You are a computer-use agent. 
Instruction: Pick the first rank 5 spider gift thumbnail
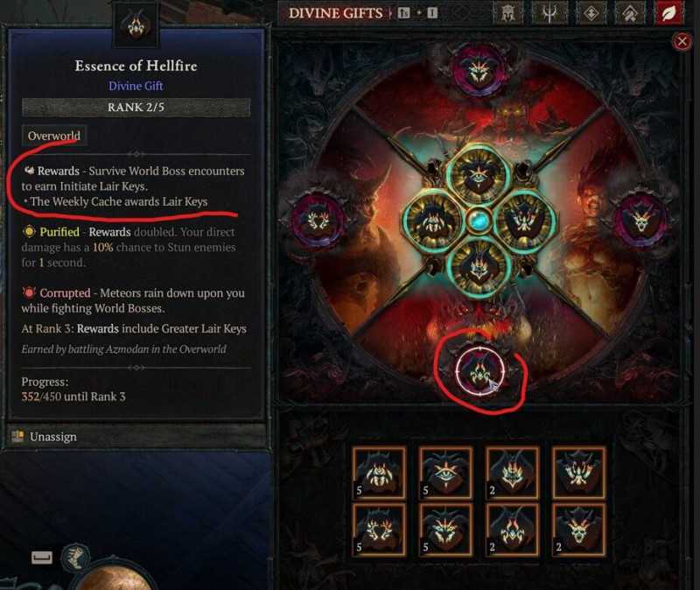[x=379, y=473]
